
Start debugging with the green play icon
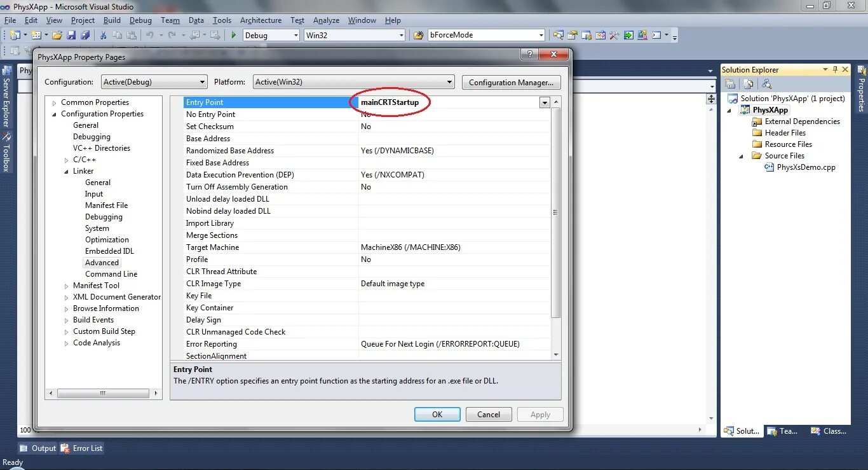pos(233,35)
